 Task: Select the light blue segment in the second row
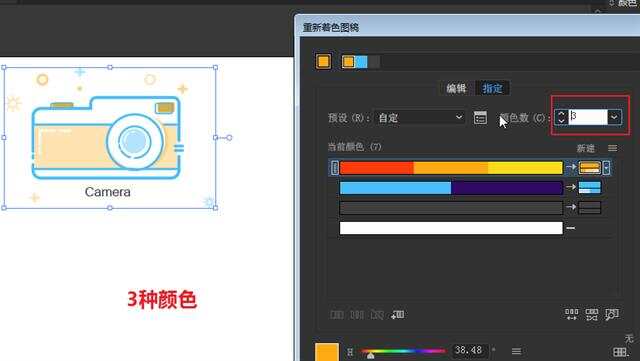396,187
